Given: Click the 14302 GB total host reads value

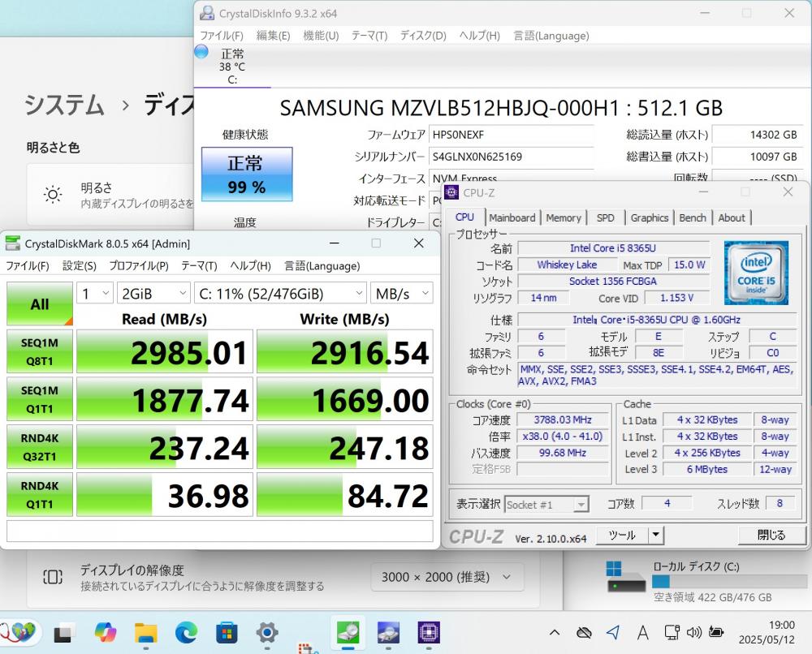Looking at the screenshot, I should pos(757,135).
